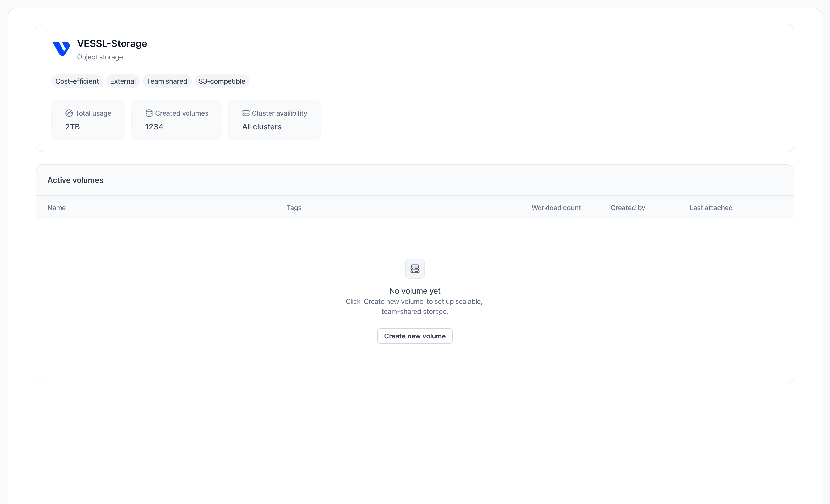Click the VESSL-Storage title
This screenshot has width=830, height=504.
pos(112,43)
